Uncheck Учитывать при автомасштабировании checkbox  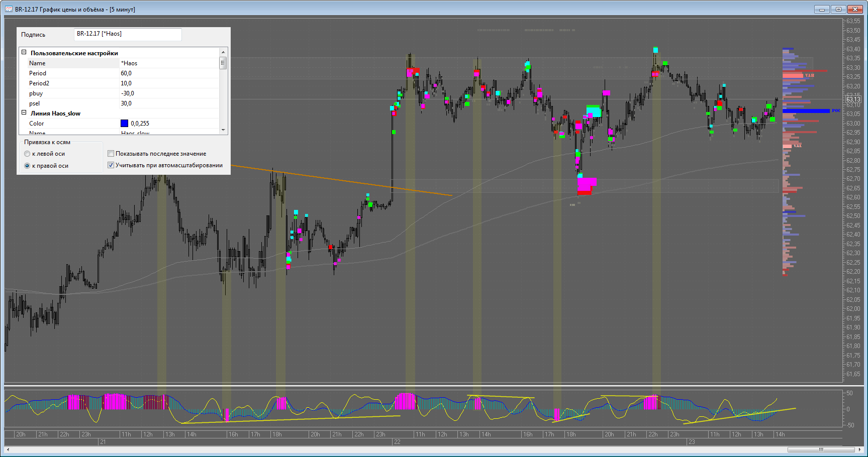pos(111,165)
